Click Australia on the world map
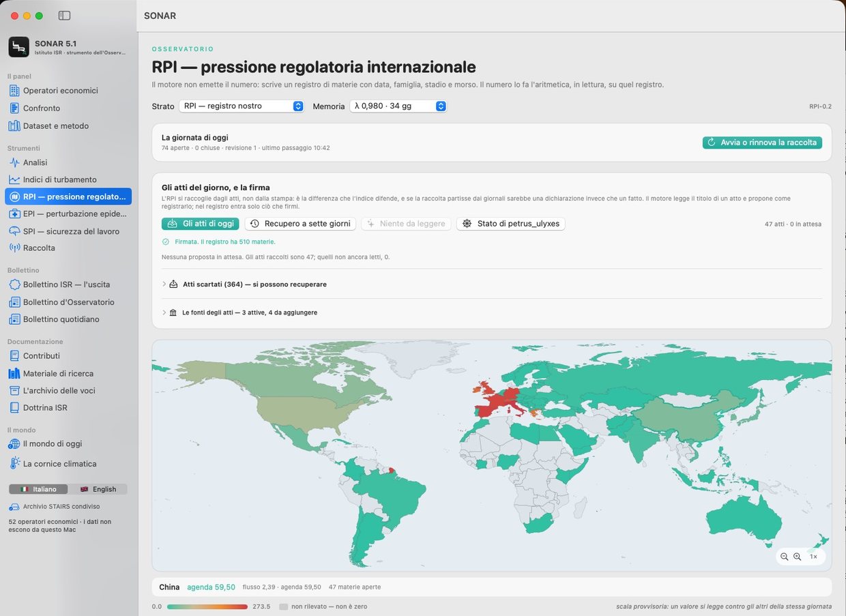The width and height of the screenshot is (846, 616). (x=746, y=520)
